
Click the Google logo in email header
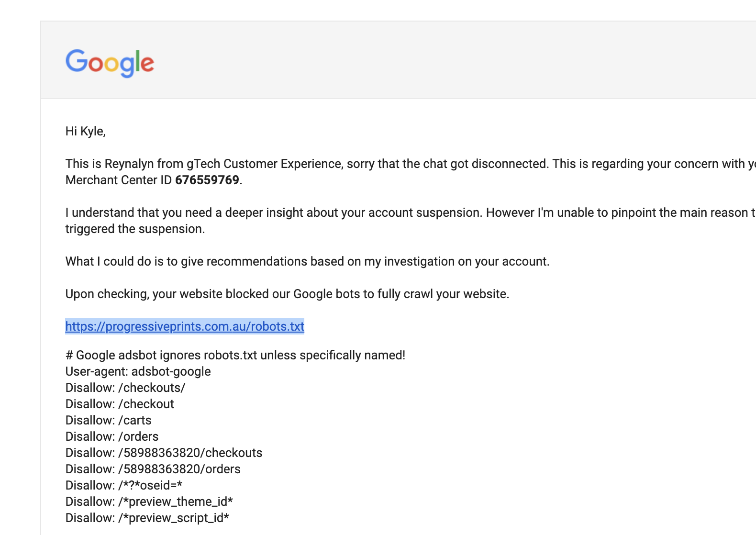click(x=110, y=63)
